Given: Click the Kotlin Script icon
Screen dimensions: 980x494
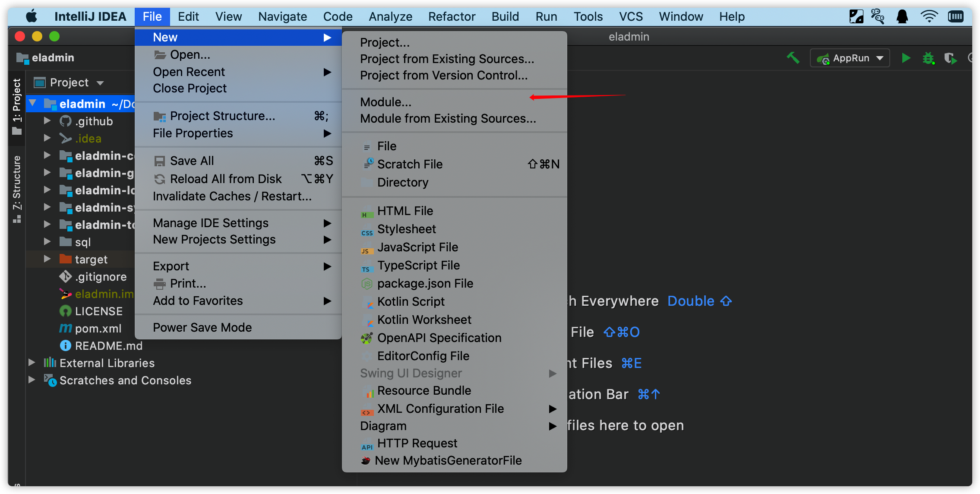Looking at the screenshot, I should 367,302.
